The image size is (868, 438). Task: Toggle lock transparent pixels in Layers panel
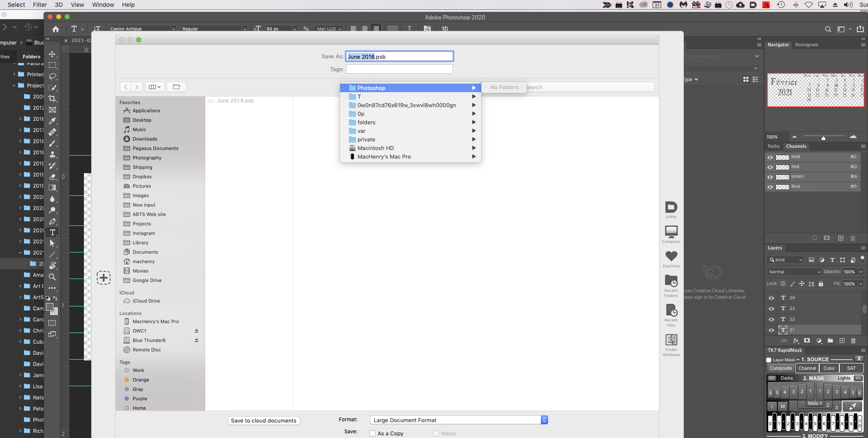pyautogui.click(x=783, y=283)
